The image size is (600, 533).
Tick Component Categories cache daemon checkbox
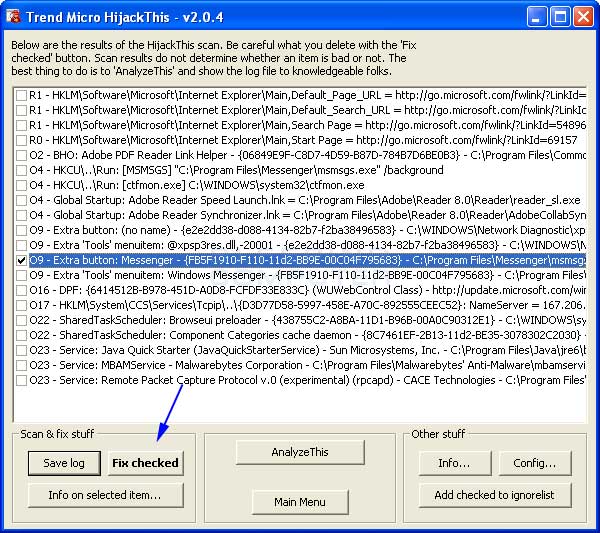click(x=21, y=335)
